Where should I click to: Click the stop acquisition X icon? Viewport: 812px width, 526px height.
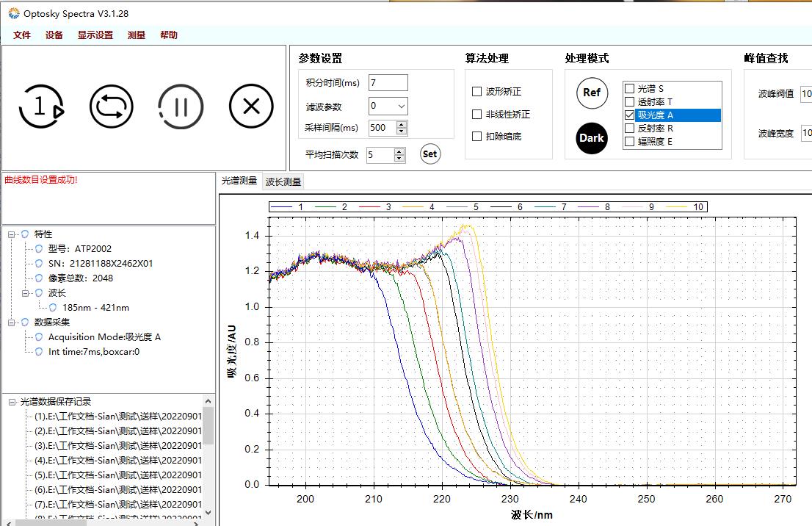251,107
